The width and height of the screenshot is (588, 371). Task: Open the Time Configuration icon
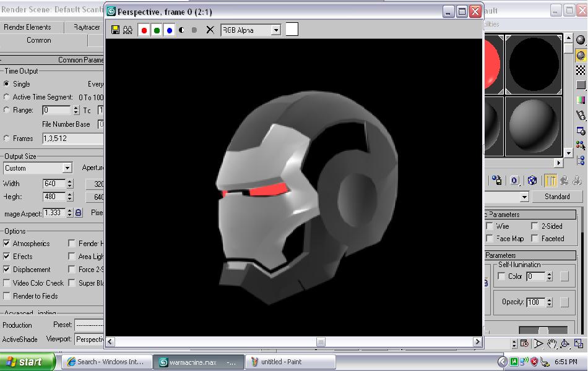pyautogui.click(x=525, y=343)
